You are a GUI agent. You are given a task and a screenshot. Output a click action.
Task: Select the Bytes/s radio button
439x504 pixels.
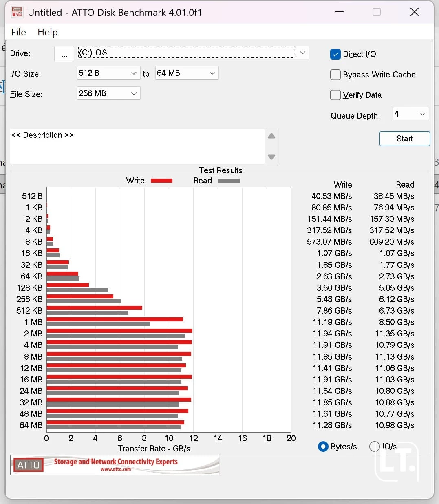[323, 447]
